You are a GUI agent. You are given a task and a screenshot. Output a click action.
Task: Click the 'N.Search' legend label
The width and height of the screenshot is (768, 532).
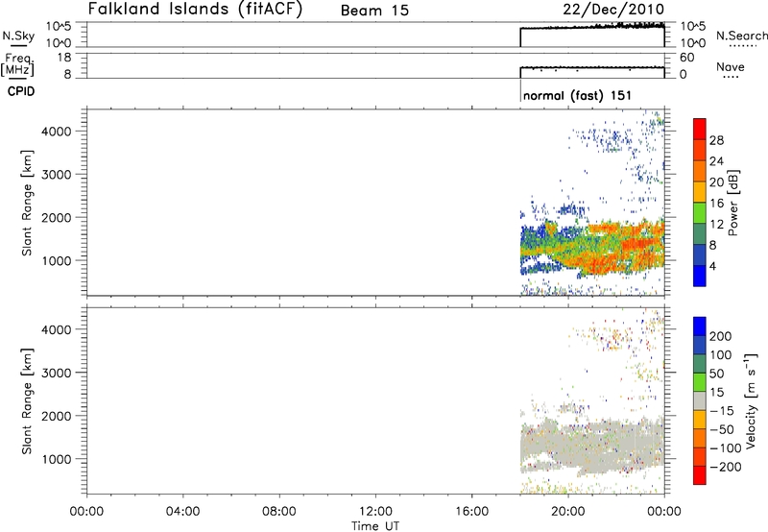pyautogui.click(x=741, y=36)
